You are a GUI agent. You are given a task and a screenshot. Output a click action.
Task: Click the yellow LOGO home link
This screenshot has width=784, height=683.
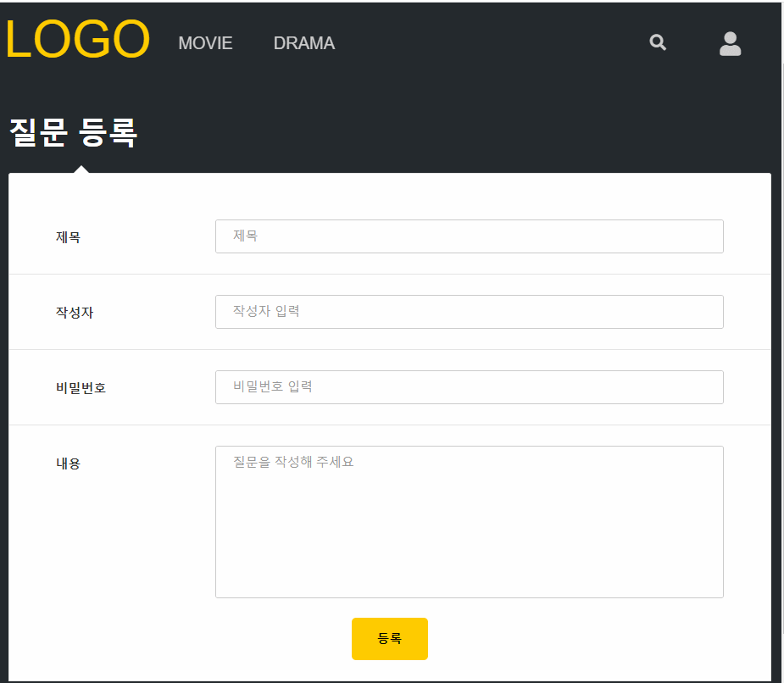[x=77, y=39]
